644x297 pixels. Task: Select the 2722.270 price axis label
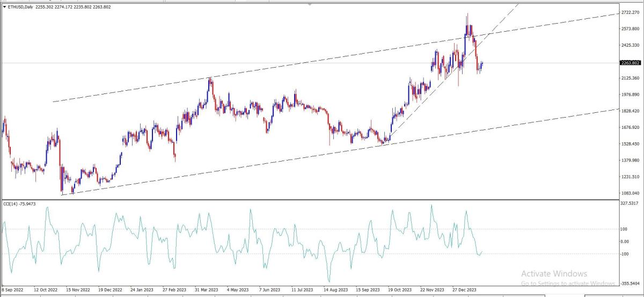(x=631, y=12)
